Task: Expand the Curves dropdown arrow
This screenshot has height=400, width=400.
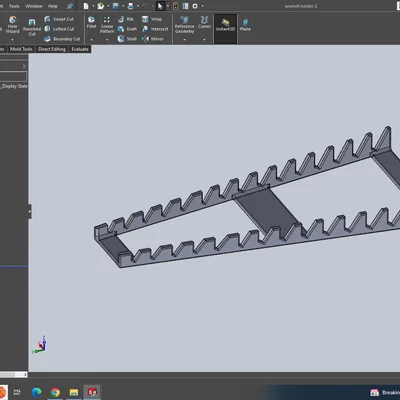Action: coord(204,40)
